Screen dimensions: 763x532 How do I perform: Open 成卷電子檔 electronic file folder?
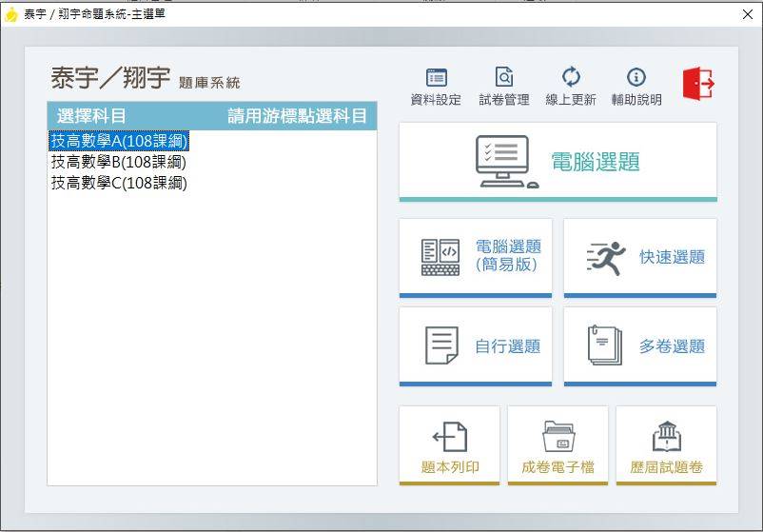558,445
